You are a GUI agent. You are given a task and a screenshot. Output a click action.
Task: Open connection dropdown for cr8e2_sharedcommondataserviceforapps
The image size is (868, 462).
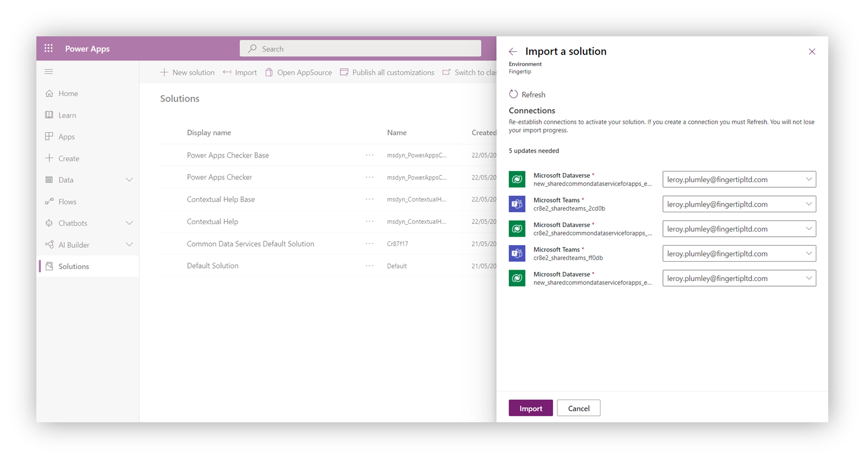pos(739,229)
